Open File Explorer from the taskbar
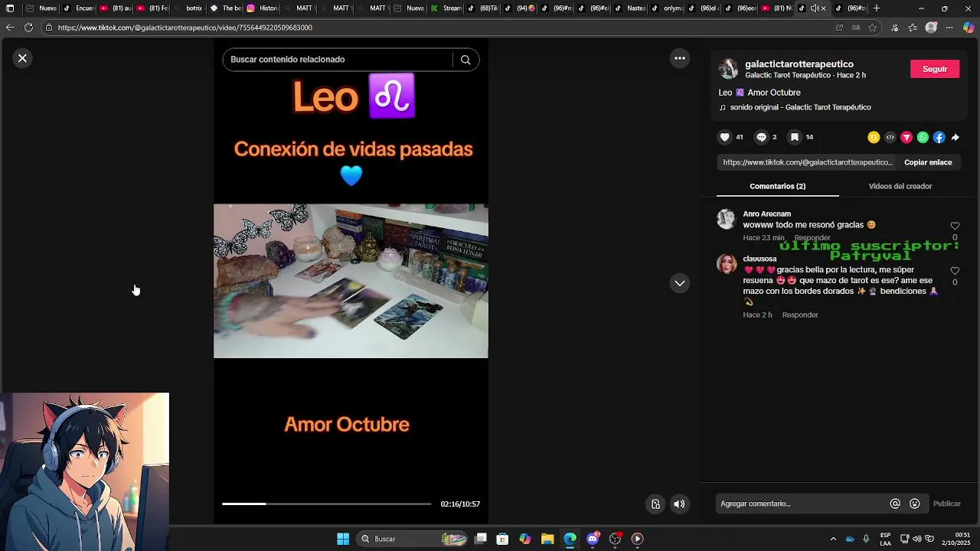Screen dimensions: 980x551 [x=547, y=539]
